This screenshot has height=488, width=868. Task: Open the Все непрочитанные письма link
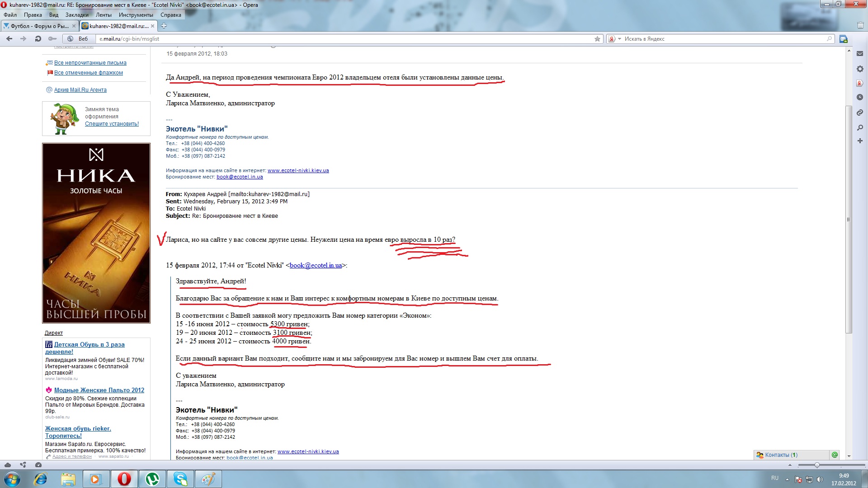coord(90,63)
